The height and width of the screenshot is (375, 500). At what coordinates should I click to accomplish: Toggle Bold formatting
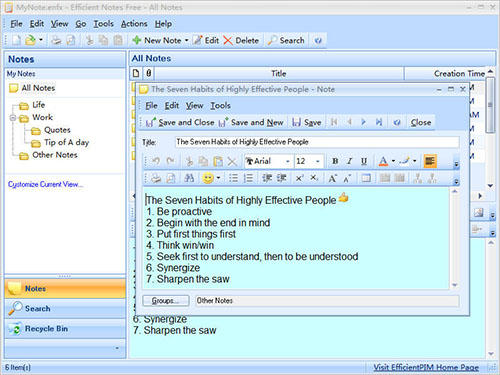tap(335, 161)
